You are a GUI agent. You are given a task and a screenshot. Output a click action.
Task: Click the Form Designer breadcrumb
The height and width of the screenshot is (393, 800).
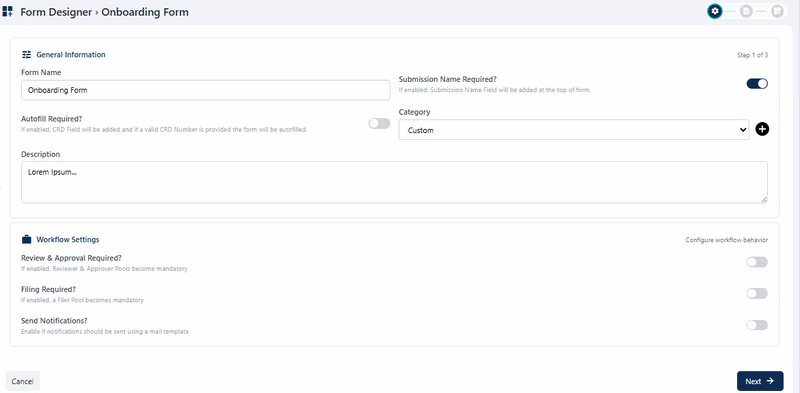click(x=56, y=12)
